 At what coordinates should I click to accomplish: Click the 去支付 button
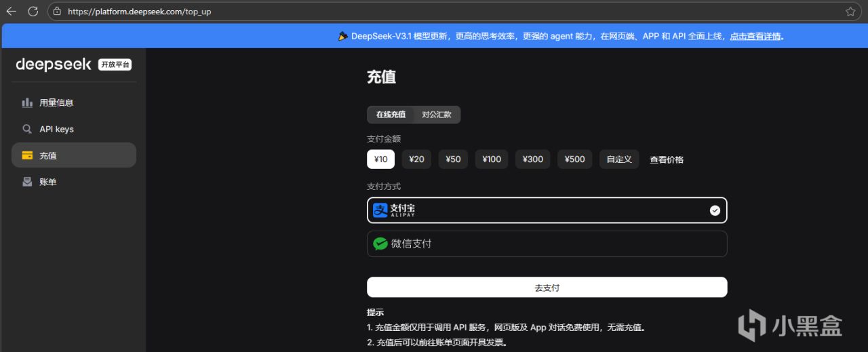click(x=547, y=288)
